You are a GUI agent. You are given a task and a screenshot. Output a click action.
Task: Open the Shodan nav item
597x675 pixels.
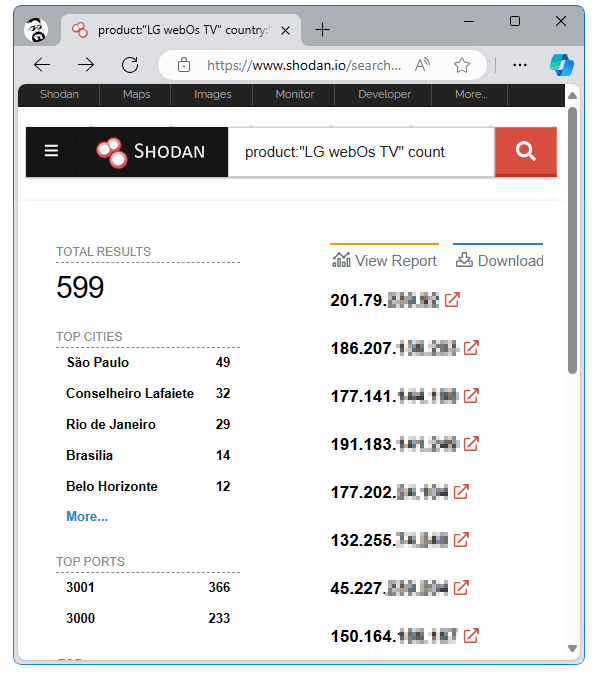tap(59, 94)
